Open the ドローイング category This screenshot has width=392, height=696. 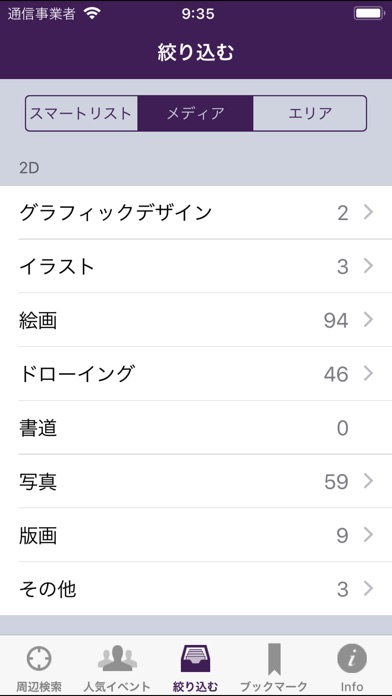tap(196, 374)
